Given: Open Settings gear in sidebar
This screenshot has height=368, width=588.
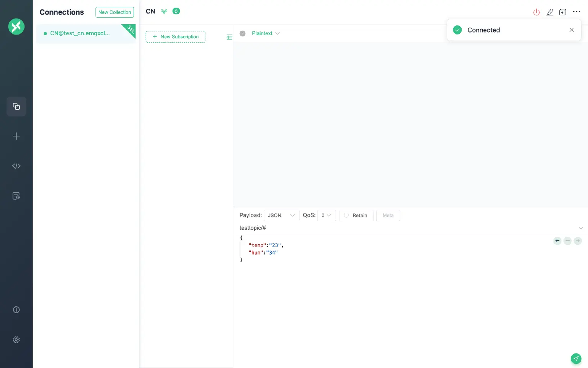Looking at the screenshot, I should pos(16,340).
